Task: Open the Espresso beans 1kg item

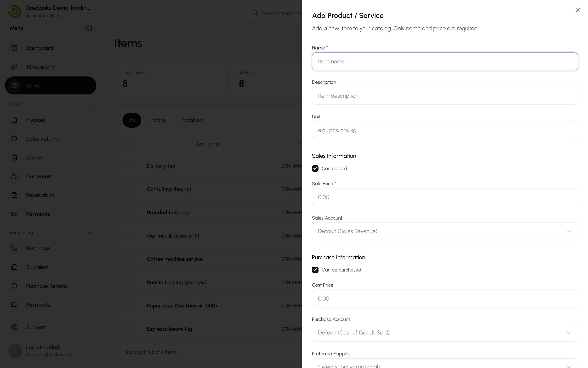Action: (208, 329)
